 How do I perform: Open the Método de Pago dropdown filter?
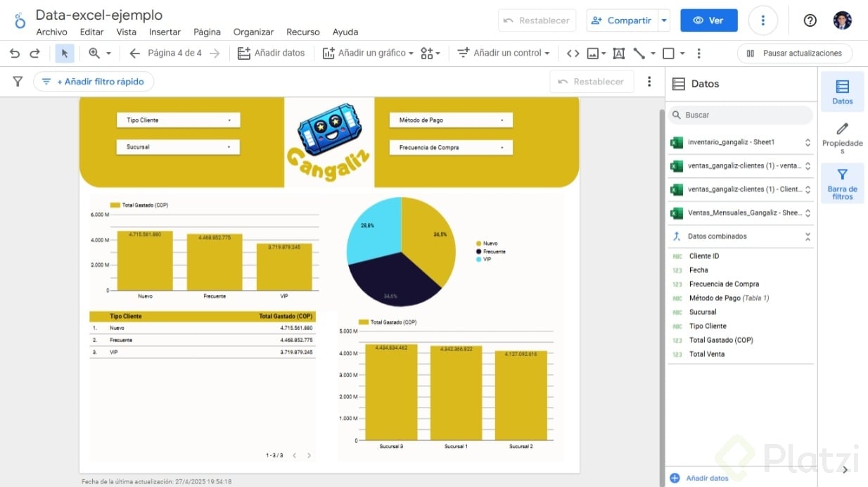point(451,120)
